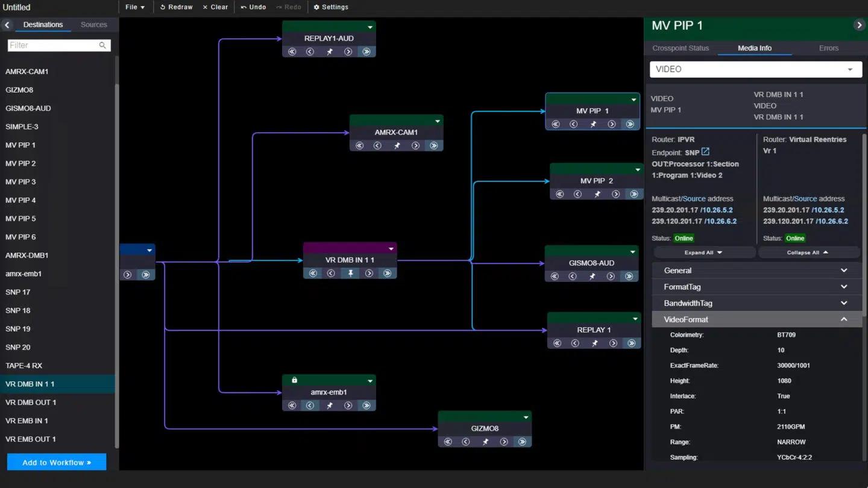Select SNP 17 in destinations list
This screenshot has width=868, height=488.
click(57, 292)
